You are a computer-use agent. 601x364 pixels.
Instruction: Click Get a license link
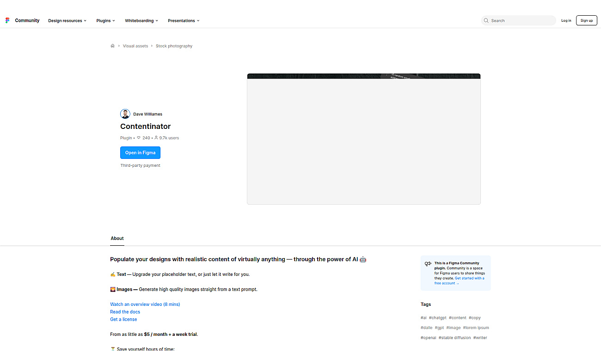123,319
